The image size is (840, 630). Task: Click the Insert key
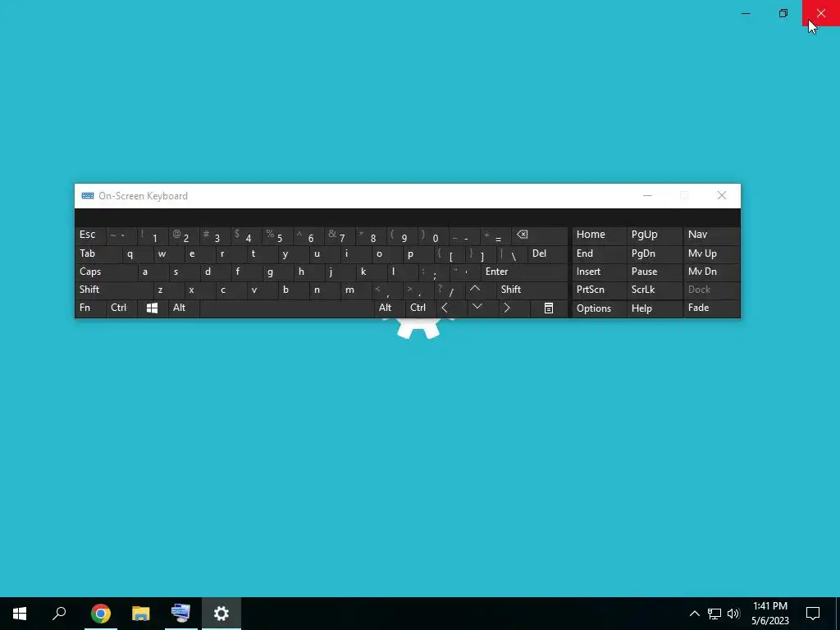coord(600,272)
